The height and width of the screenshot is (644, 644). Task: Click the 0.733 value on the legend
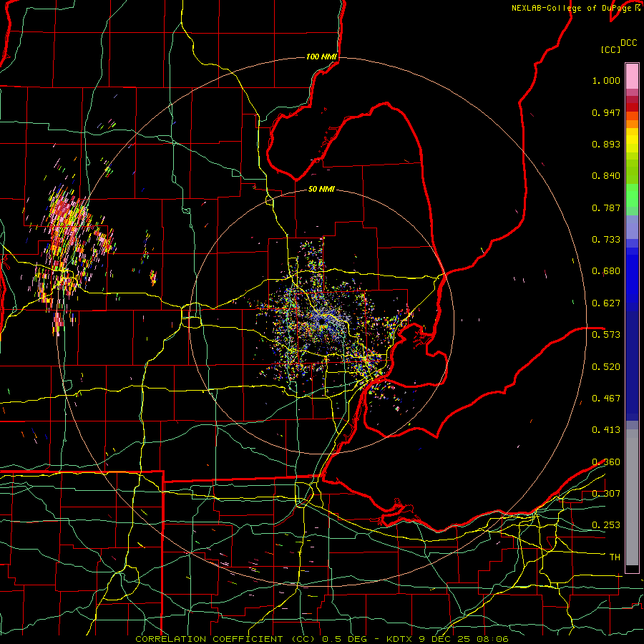tap(606, 240)
